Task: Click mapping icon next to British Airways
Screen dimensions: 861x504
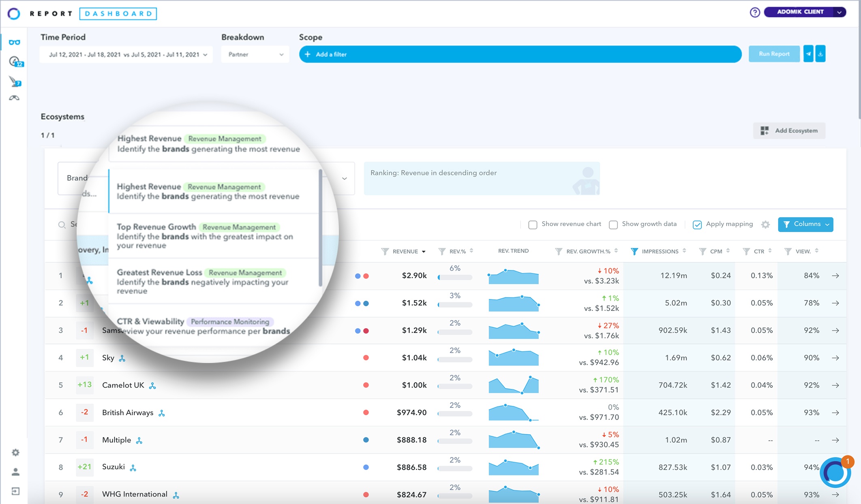Action: (x=162, y=413)
